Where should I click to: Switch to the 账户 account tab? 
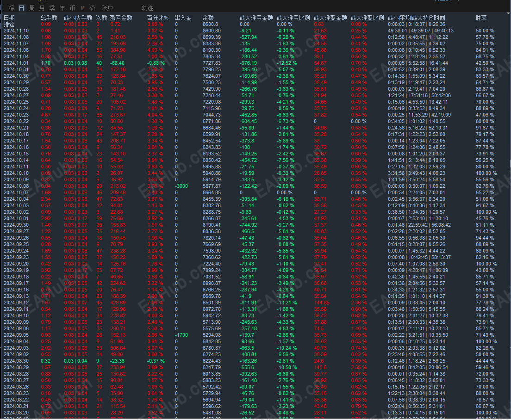(107, 8)
